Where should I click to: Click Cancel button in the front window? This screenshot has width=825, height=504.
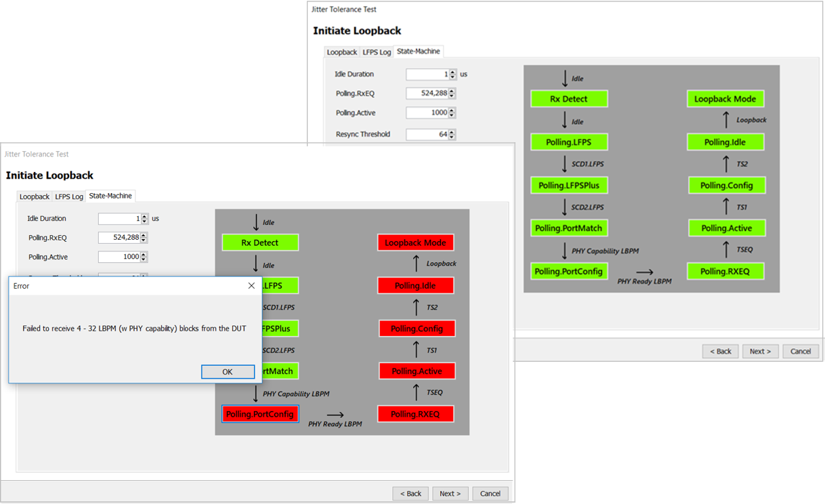[x=490, y=494]
